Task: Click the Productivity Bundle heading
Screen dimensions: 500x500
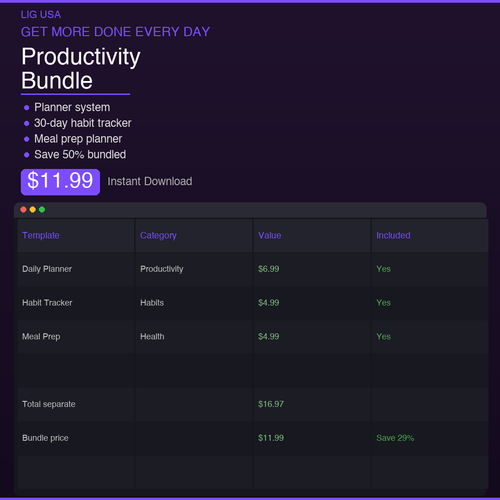Action: (81, 68)
